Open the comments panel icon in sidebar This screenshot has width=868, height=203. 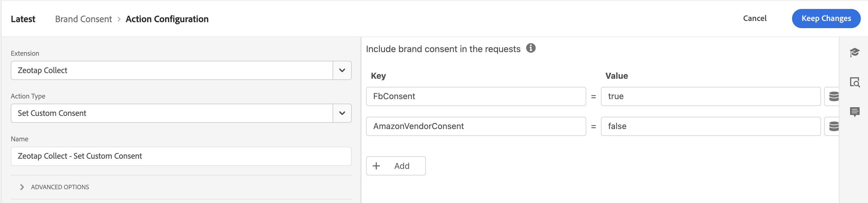[x=854, y=112]
